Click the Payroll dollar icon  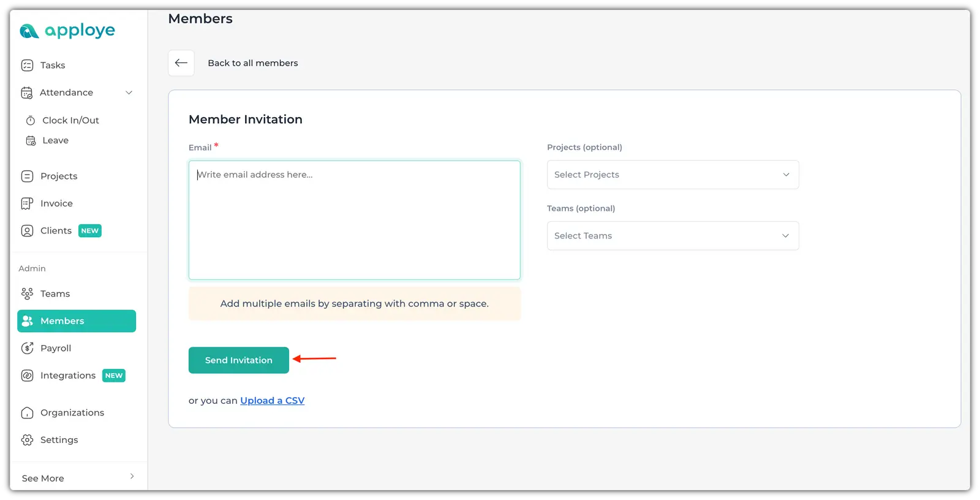(27, 348)
